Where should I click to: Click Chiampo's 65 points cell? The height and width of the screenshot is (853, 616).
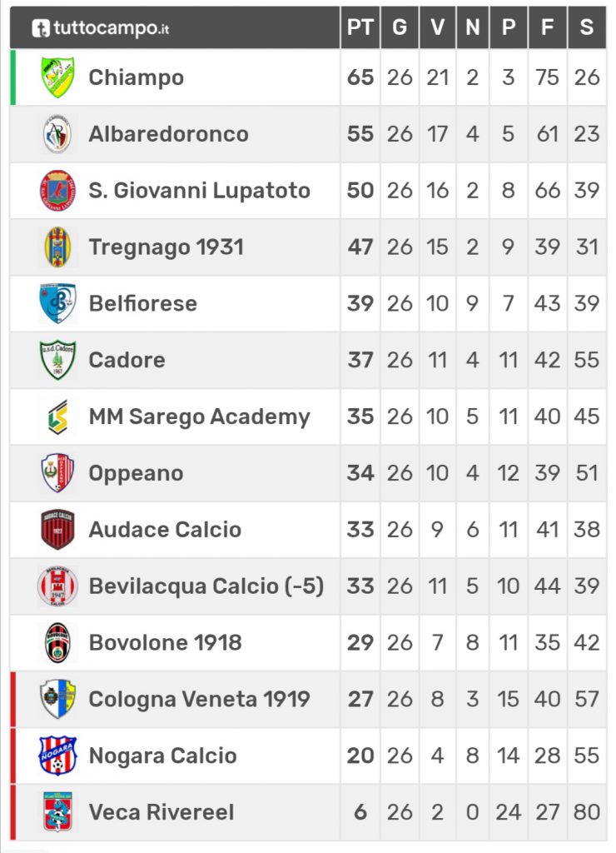[x=360, y=77]
